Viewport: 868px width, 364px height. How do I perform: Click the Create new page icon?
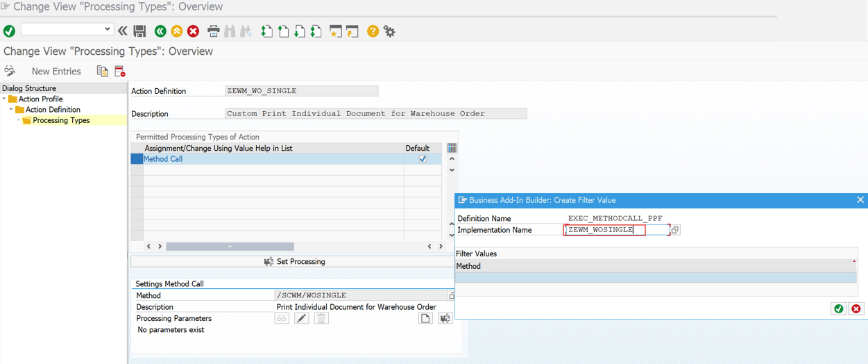click(425, 318)
